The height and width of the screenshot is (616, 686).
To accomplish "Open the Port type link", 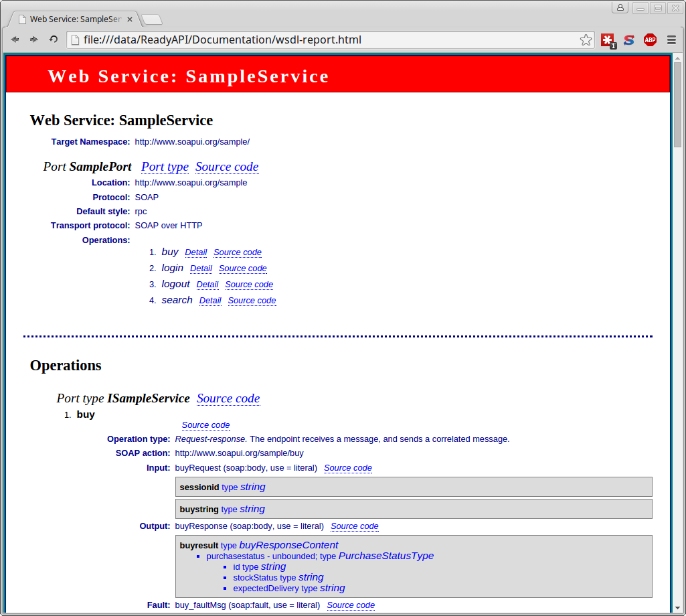I will 165,167.
